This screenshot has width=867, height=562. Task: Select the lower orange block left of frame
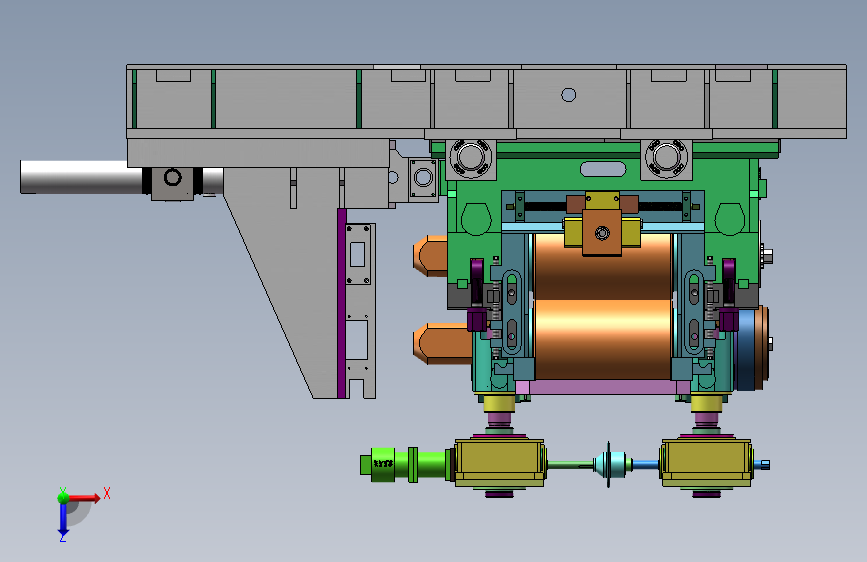point(442,344)
